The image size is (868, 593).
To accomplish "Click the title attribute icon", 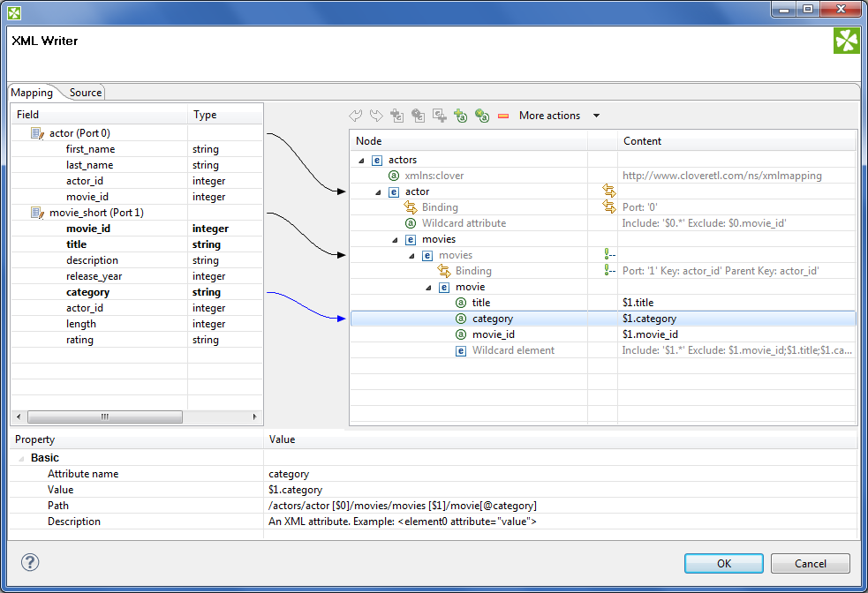I will click(461, 303).
